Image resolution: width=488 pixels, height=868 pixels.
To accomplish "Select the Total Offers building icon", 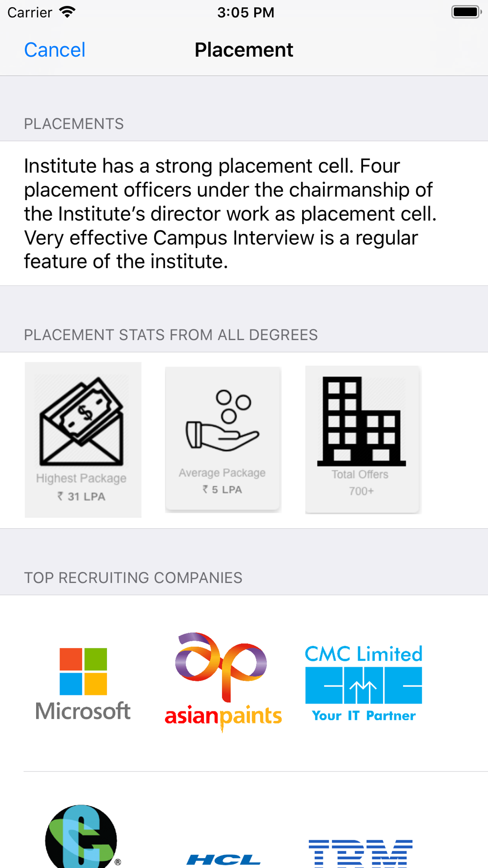I will (361, 420).
